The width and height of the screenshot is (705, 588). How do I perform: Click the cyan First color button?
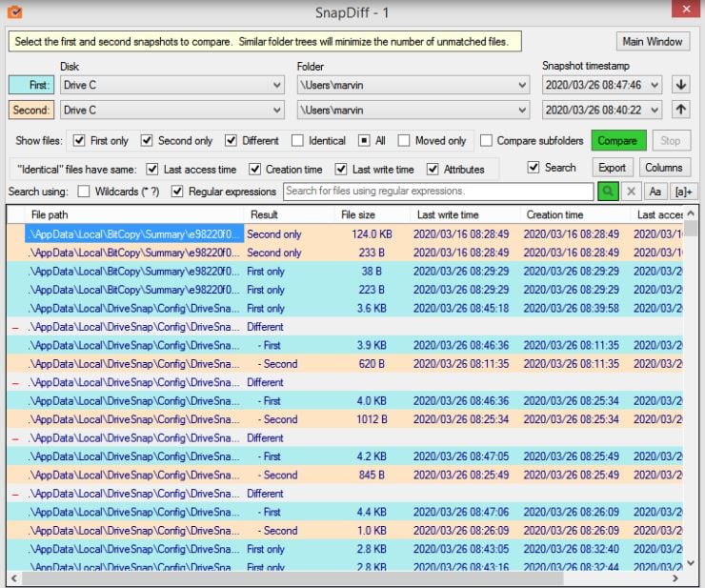(x=31, y=85)
